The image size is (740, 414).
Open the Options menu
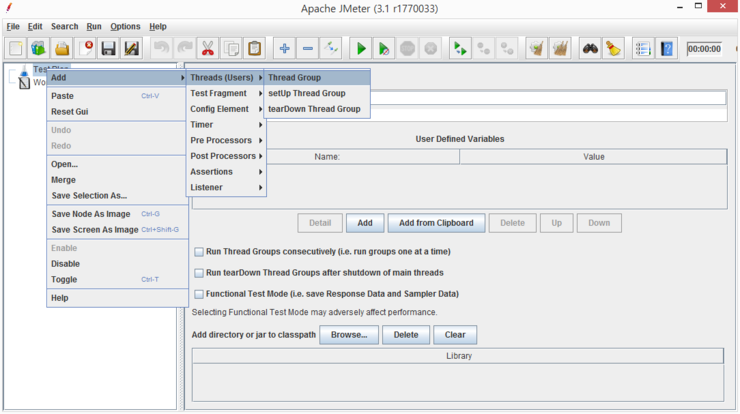[125, 26]
